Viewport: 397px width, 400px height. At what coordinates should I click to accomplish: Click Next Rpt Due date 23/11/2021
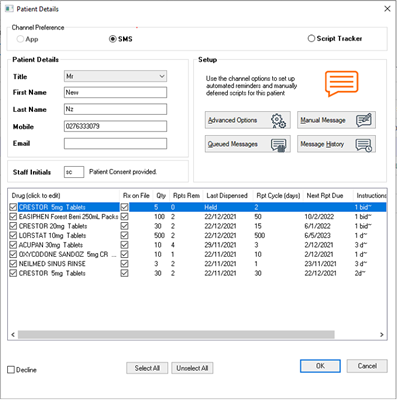pos(320,264)
